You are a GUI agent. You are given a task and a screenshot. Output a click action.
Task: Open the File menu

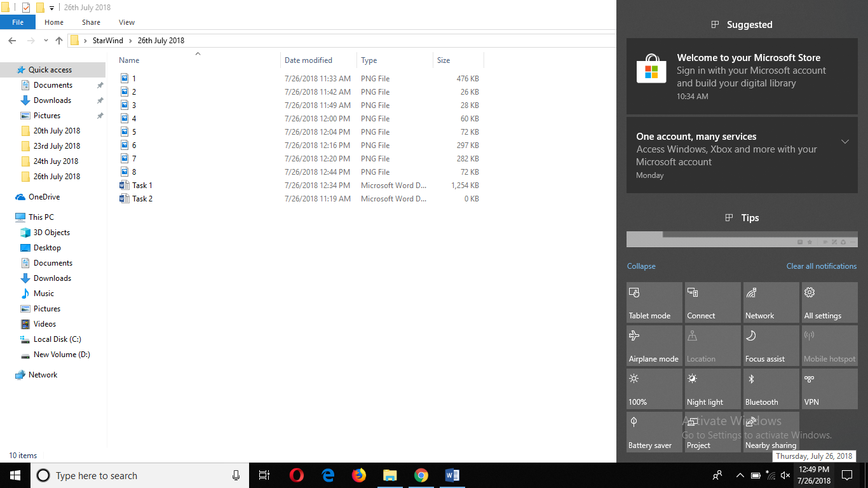pyautogui.click(x=17, y=21)
